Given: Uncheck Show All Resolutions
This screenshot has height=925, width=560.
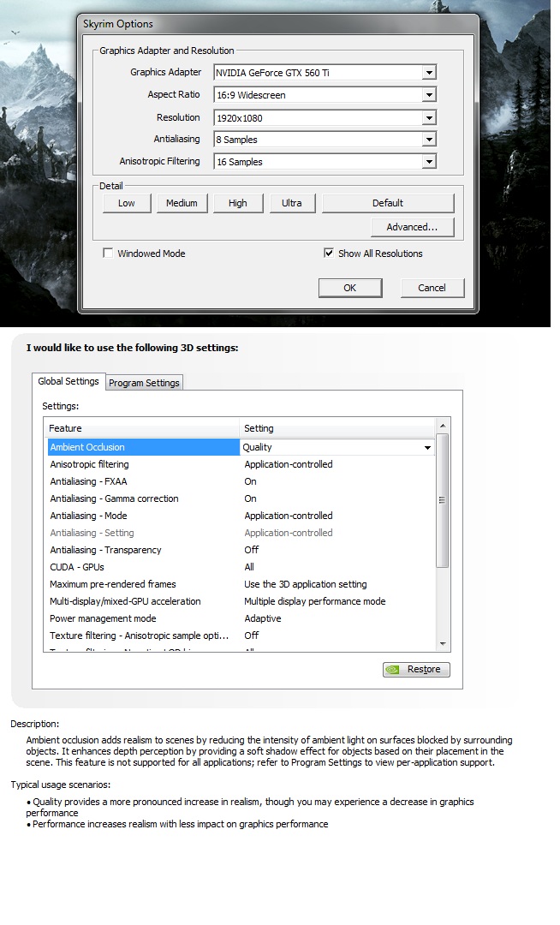Looking at the screenshot, I should coord(328,253).
